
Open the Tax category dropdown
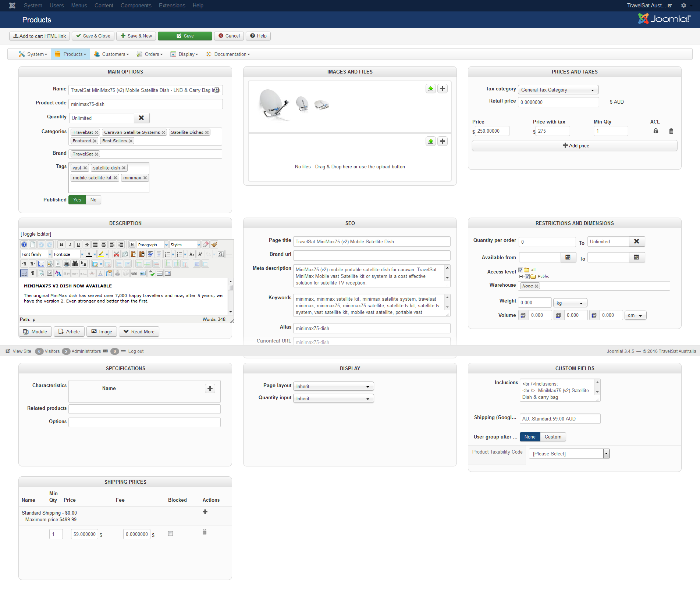(558, 90)
